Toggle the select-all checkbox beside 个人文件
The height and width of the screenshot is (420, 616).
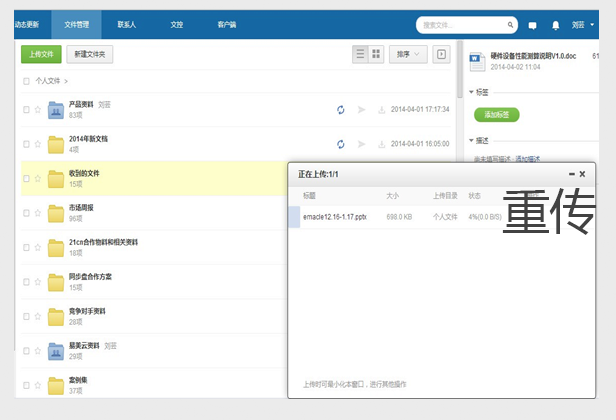click(x=26, y=81)
